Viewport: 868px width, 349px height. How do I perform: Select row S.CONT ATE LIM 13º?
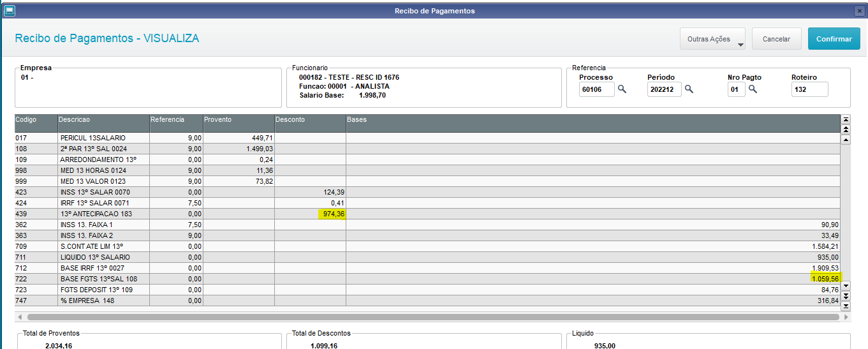(x=427, y=246)
